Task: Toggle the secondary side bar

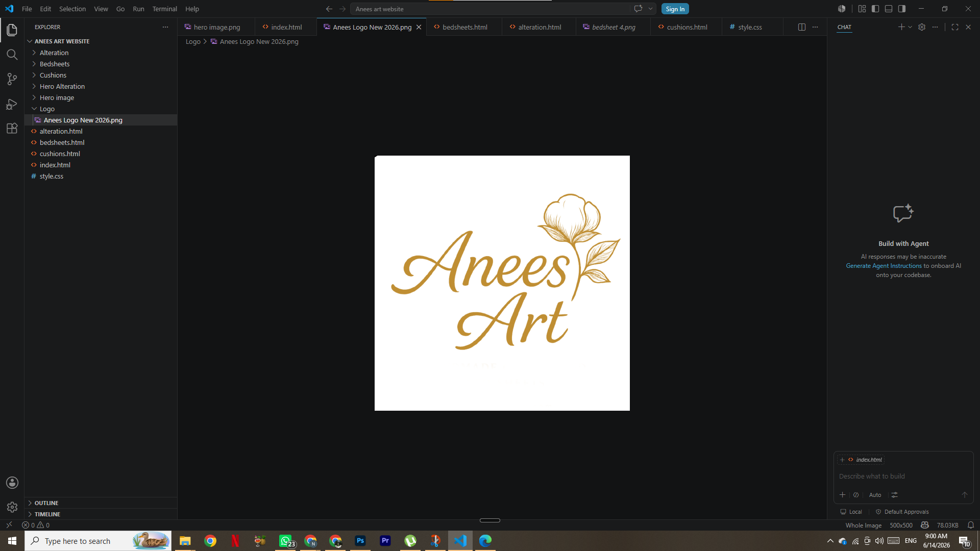Action: [x=902, y=9]
